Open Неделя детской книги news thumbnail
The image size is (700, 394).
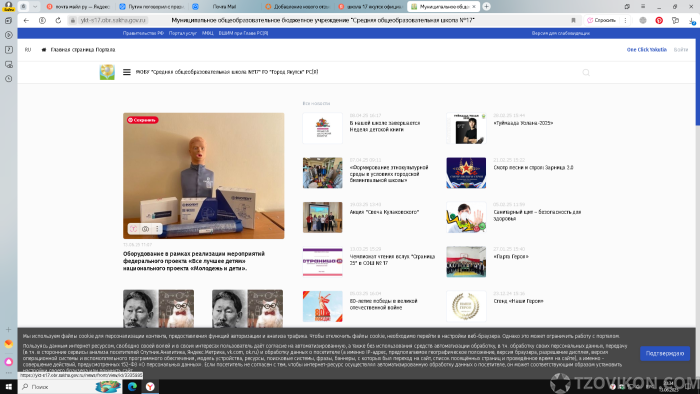click(322, 128)
